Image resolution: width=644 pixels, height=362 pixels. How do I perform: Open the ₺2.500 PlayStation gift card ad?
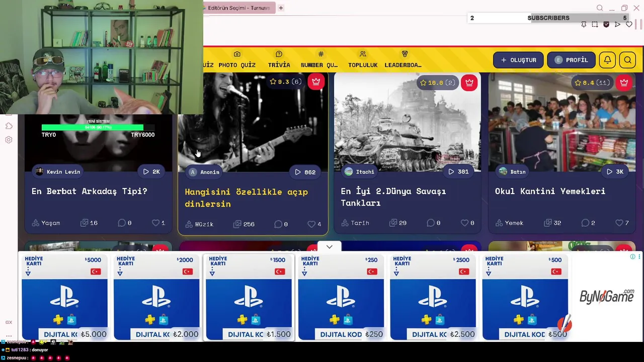coord(433,298)
